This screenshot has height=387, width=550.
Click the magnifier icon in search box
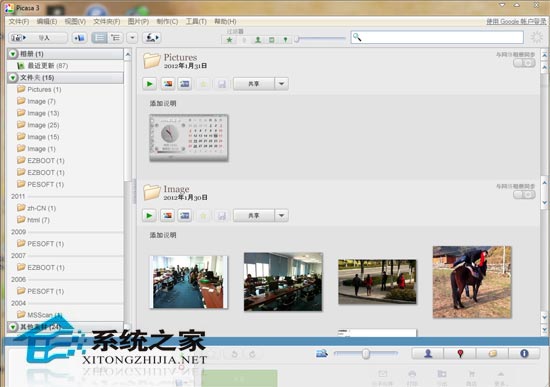[x=357, y=37]
